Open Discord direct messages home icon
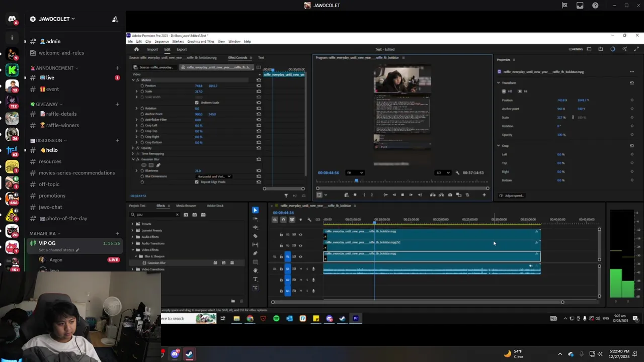This screenshot has width=644, height=362. tap(12, 19)
